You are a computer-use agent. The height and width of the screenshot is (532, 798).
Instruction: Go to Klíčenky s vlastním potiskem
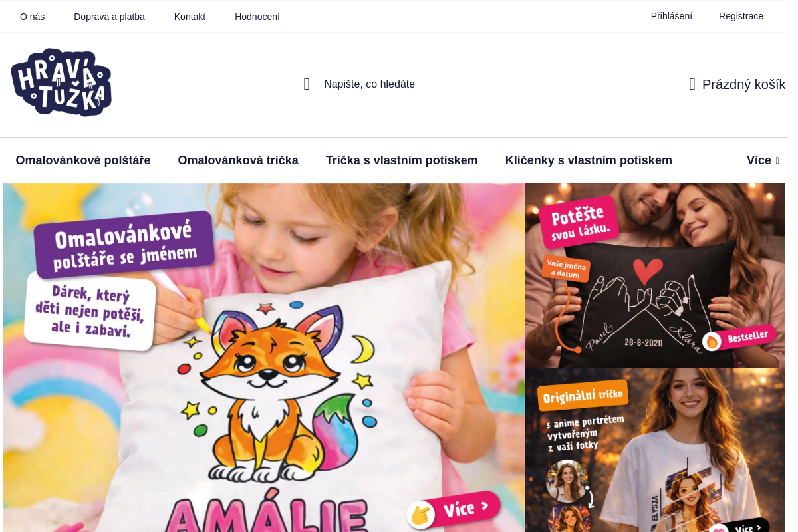(x=589, y=160)
